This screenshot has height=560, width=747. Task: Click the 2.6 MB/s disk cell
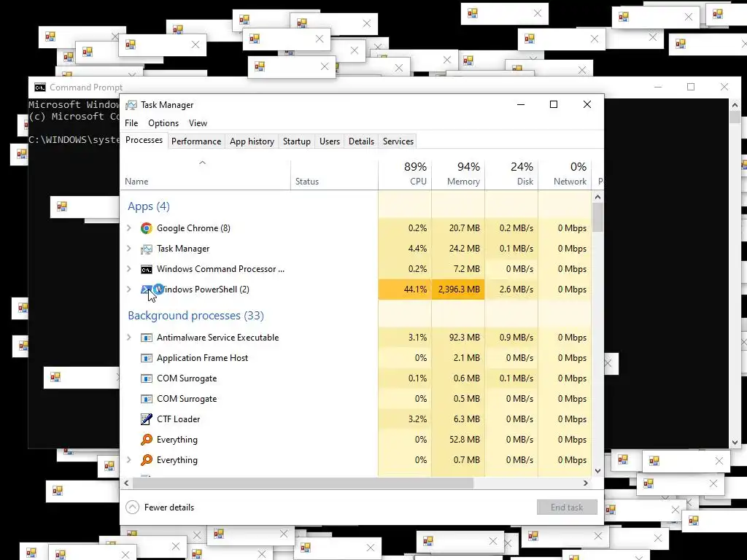[x=511, y=289]
